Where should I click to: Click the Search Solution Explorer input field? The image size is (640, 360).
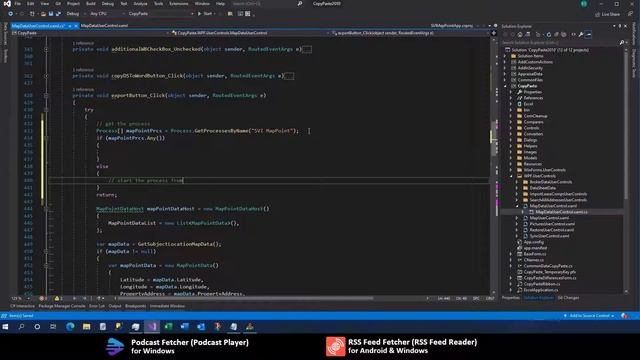[x=560, y=42]
